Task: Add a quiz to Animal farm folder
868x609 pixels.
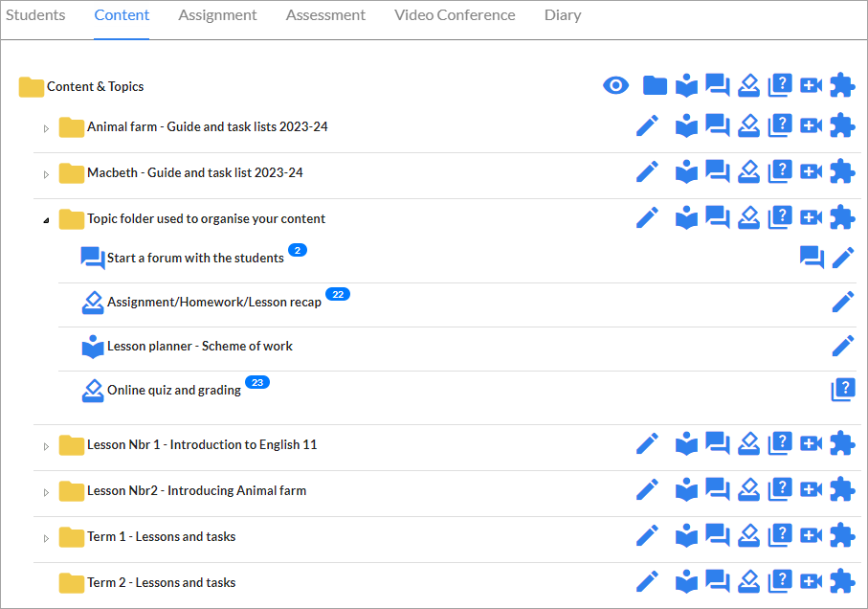Action: [780, 126]
